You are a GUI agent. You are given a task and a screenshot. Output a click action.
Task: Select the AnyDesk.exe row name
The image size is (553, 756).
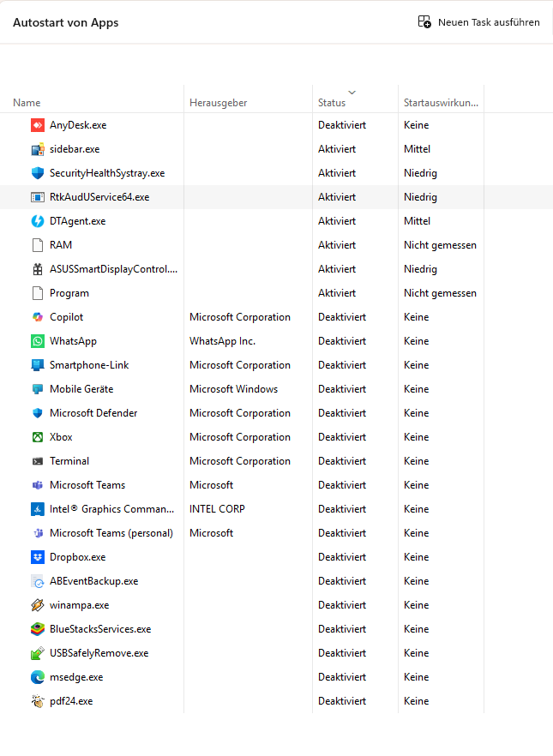(78, 125)
